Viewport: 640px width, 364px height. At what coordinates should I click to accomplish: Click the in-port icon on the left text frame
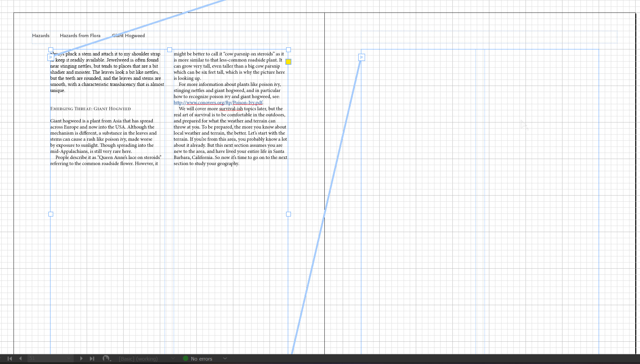[51, 57]
